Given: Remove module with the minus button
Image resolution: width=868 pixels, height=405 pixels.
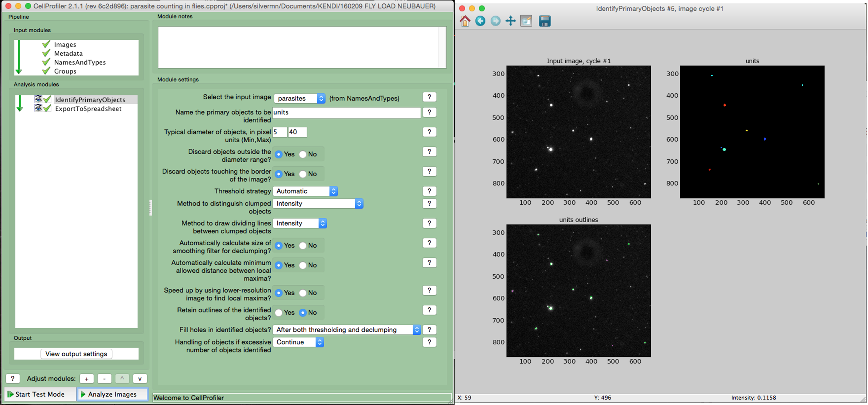Looking at the screenshot, I should pyautogui.click(x=104, y=379).
